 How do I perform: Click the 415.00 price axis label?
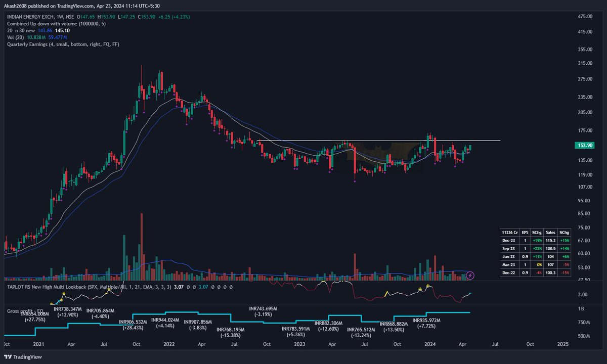coord(585,32)
